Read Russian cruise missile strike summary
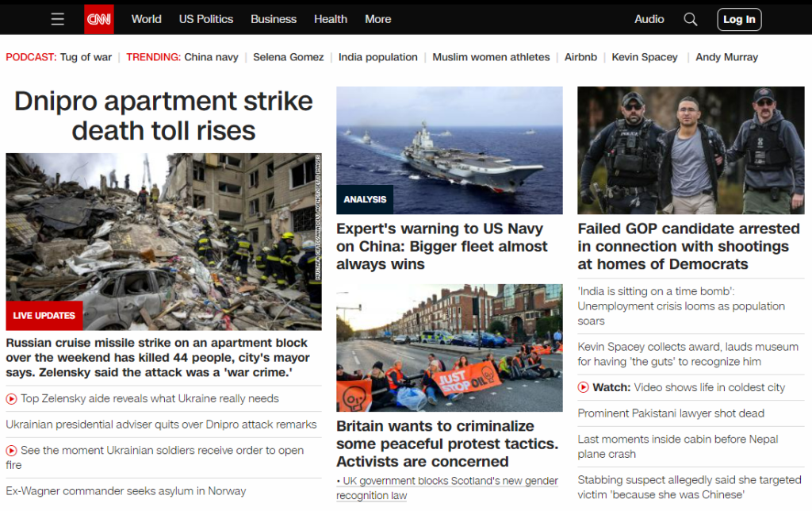 pyautogui.click(x=158, y=358)
